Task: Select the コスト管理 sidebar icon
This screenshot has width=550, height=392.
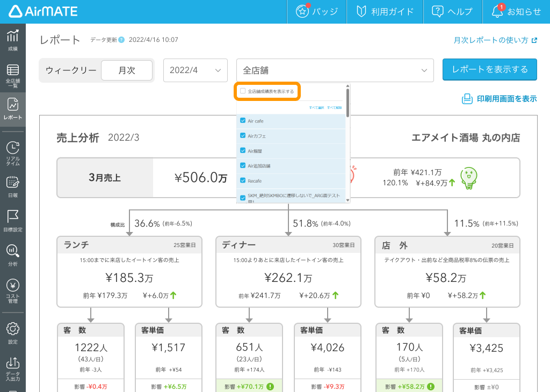Action: coord(13,290)
